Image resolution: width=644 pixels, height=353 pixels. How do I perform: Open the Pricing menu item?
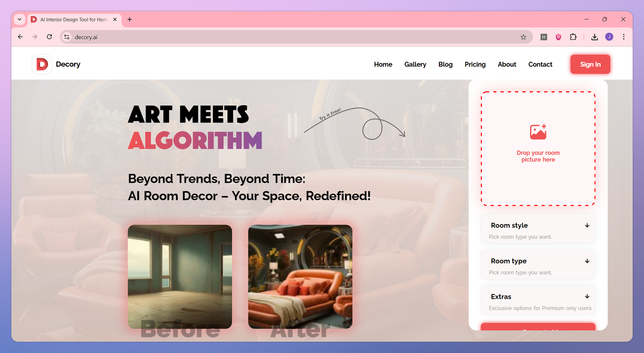[x=475, y=64]
